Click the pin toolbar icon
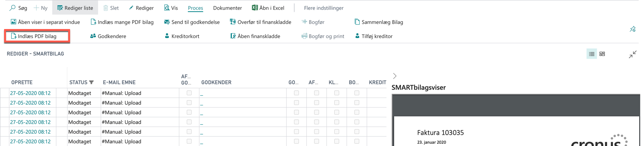Image resolution: width=644 pixels, height=146 pixels. [x=632, y=29]
